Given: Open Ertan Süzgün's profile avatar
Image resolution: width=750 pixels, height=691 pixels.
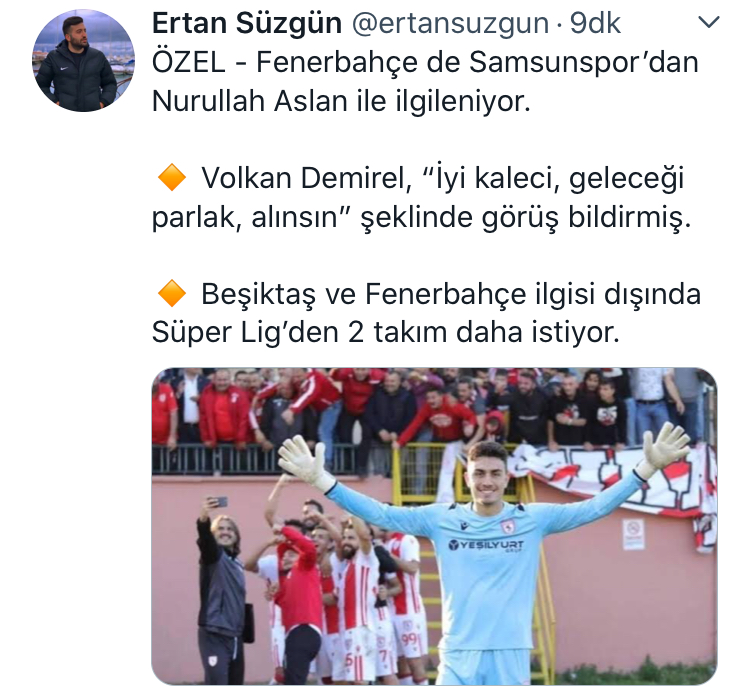Looking at the screenshot, I should [x=84, y=61].
